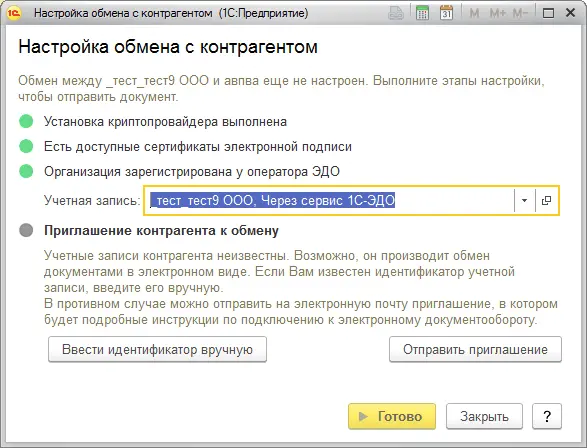The width and height of the screenshot is (587, 448).
Task: Click the printer icon in title bar
Action: 396,13
